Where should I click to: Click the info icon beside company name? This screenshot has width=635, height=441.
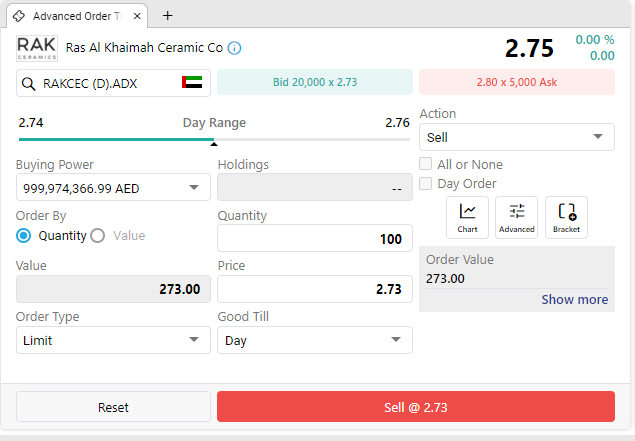[234, 48]
